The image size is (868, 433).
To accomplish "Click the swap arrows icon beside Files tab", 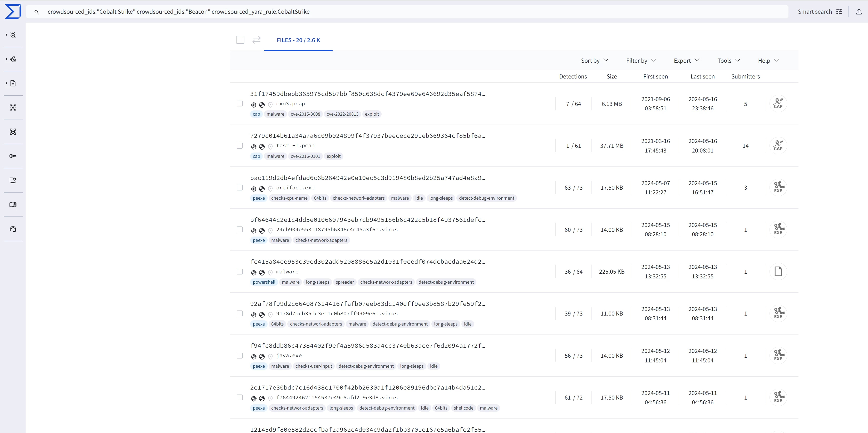I will (x=257, y=40).
